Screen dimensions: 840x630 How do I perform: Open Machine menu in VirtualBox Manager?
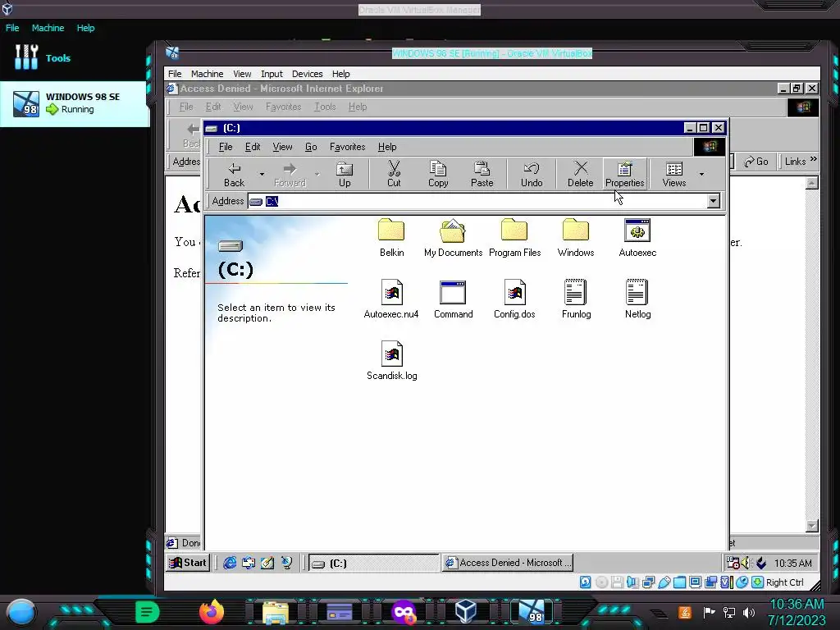pyautogui.click(x=48, y=28)
